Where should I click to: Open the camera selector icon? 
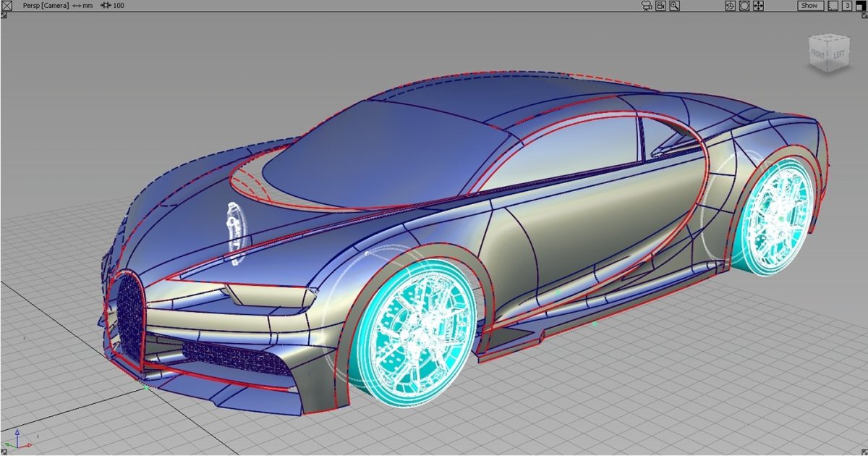[647, 5]
